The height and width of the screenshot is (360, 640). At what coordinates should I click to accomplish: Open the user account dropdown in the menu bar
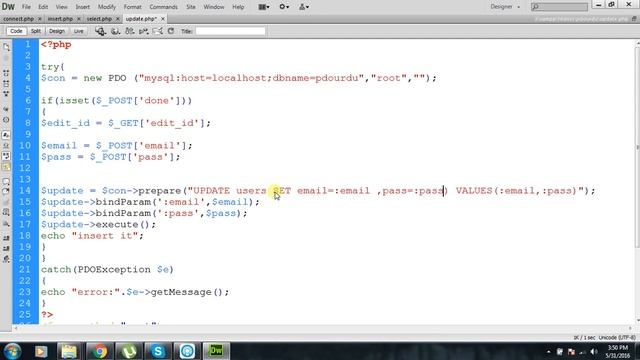coord(304,7)
